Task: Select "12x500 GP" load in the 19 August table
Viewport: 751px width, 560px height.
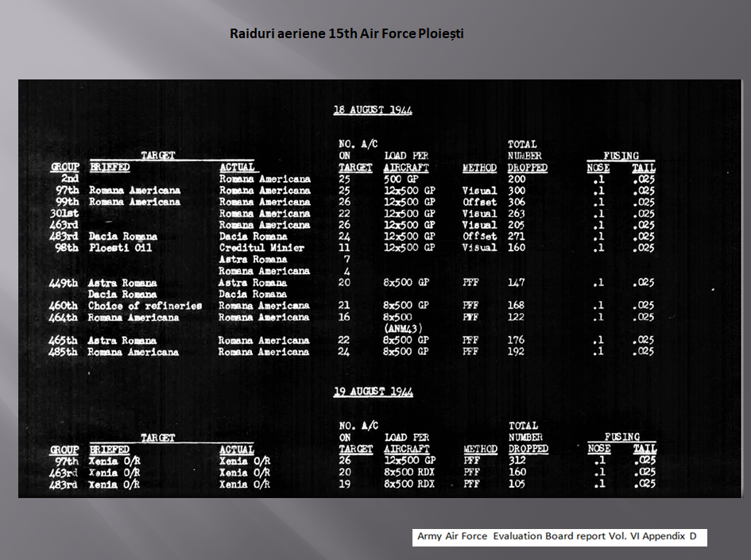Action: point(410,460)
